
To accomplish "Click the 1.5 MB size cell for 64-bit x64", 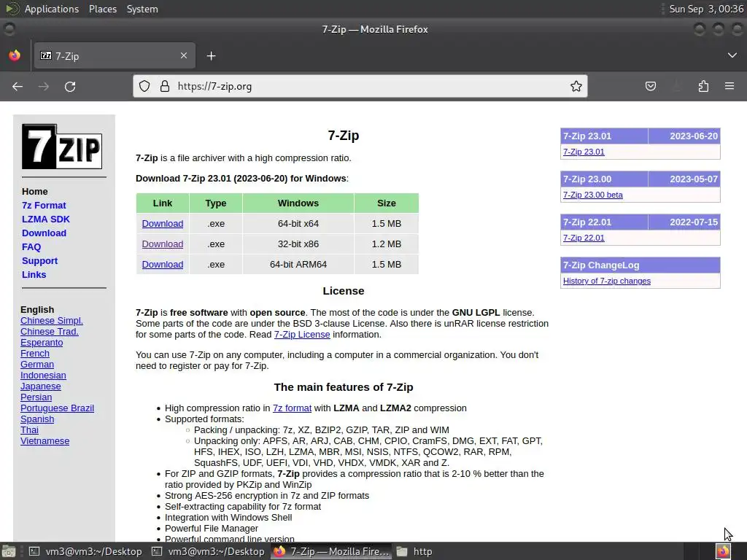I will point(387,223).
